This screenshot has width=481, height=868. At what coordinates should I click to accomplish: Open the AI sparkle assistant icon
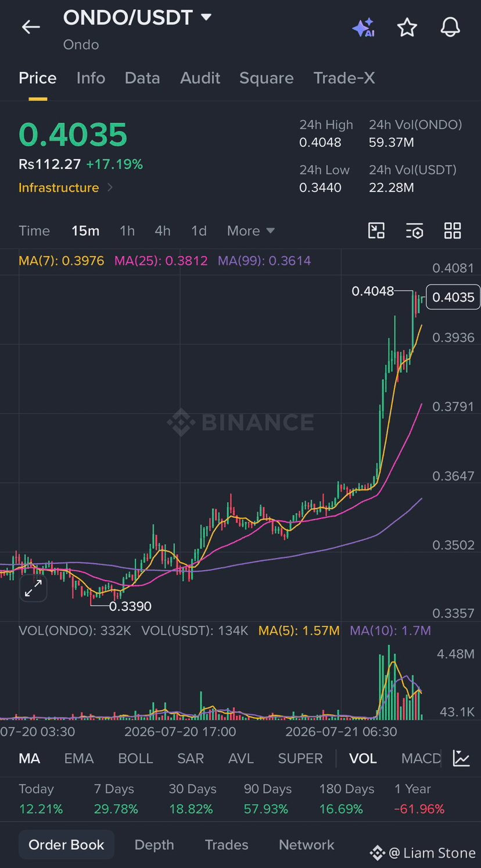[x=363, y=27]
